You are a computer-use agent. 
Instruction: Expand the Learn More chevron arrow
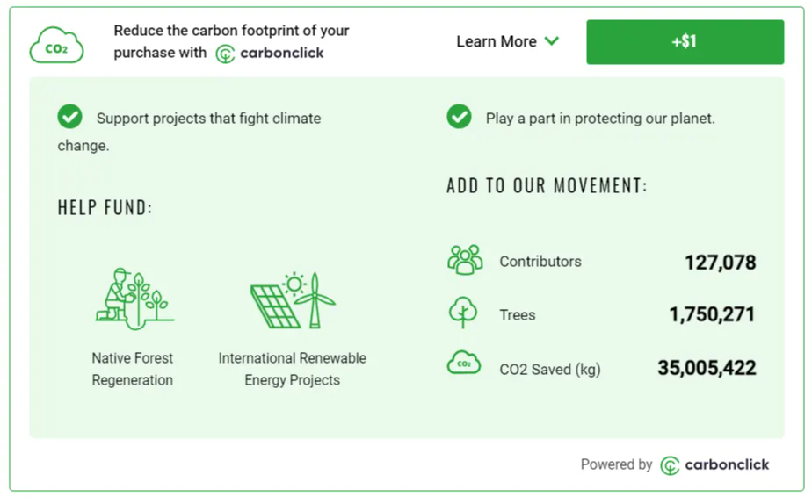(552, 41)
